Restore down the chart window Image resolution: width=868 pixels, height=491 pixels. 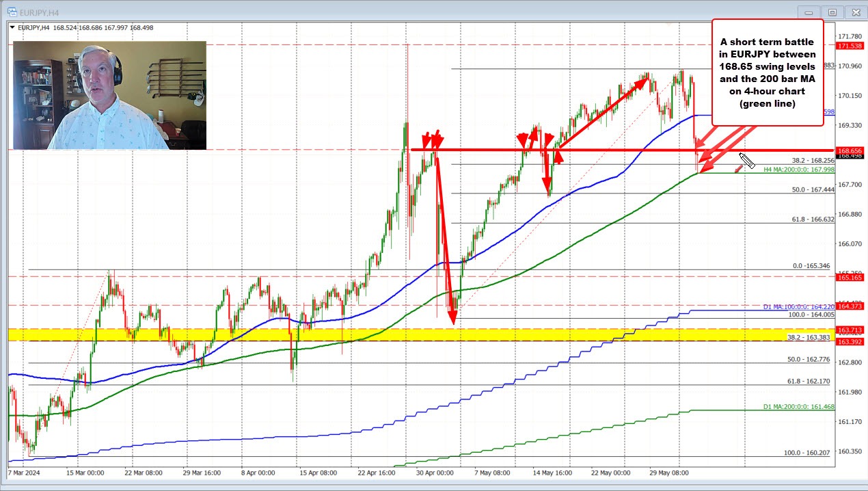pos(832,12)
